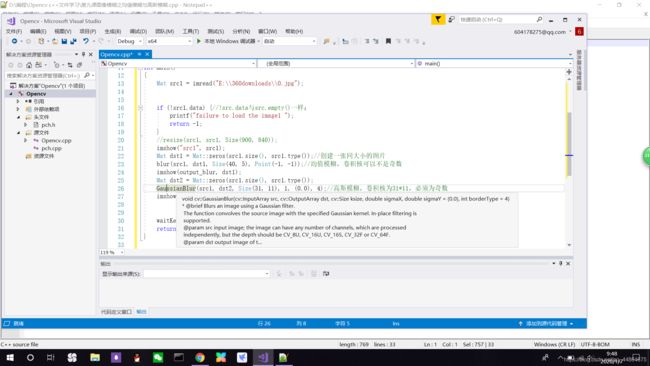The image size is (650, 366).
Task: Click the search magnifier in Quick Launch
Action: (539, 19)
